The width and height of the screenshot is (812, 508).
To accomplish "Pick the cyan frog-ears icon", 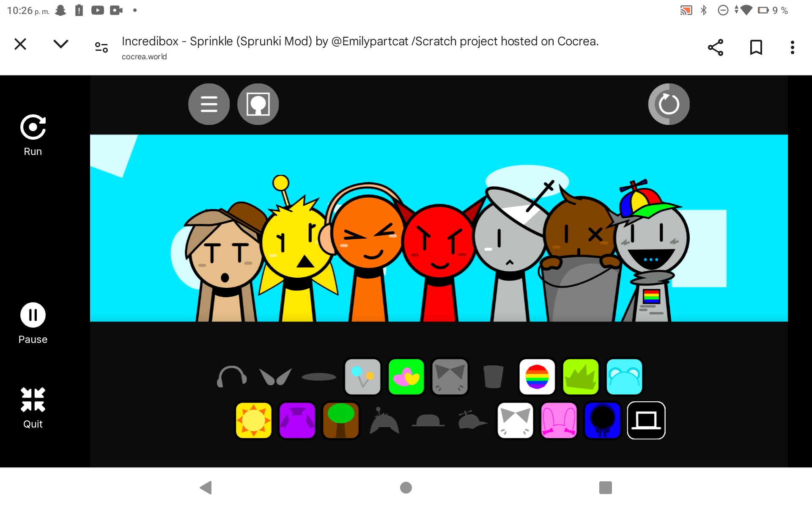I will pyautogui.click(x=624, y=376).
